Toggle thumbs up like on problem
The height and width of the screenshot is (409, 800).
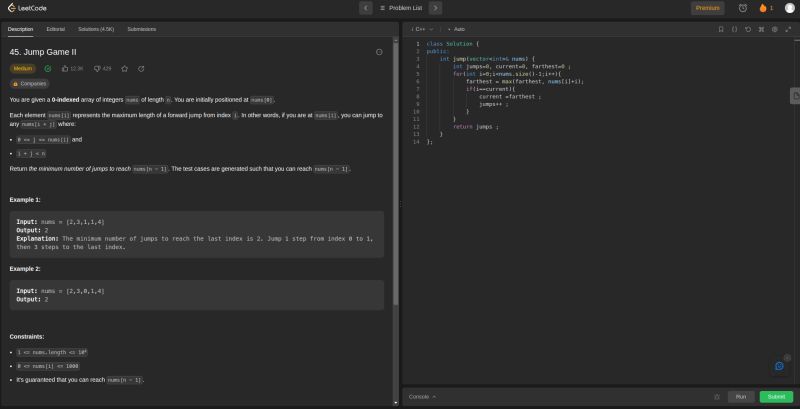pyautogui.click(x=65, y=69)
